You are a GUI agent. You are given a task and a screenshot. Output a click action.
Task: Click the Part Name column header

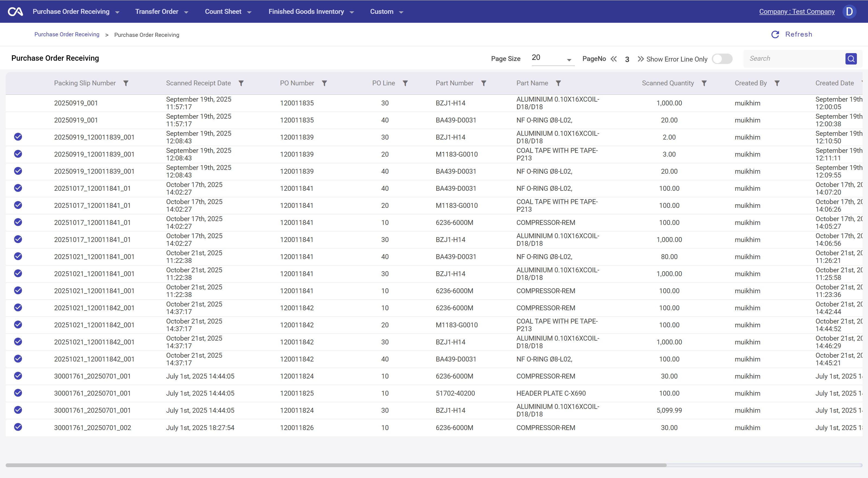point(532,83)
